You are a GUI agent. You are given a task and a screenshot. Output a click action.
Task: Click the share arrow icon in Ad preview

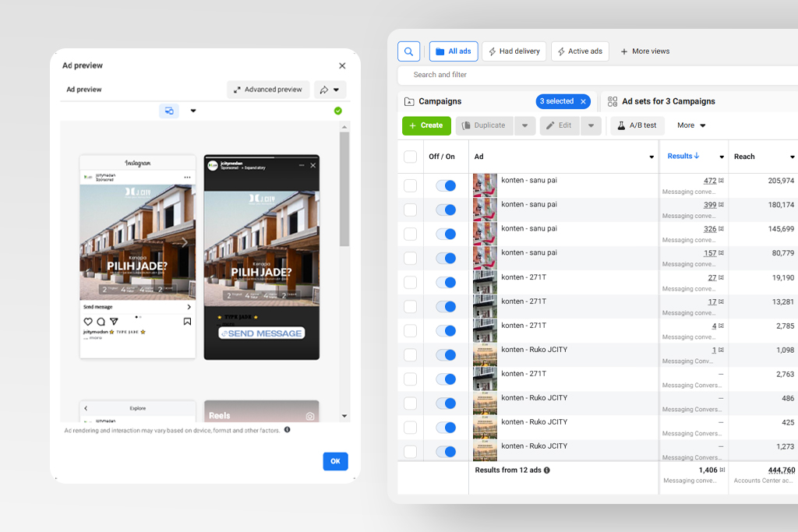click(x=325, y=90)
